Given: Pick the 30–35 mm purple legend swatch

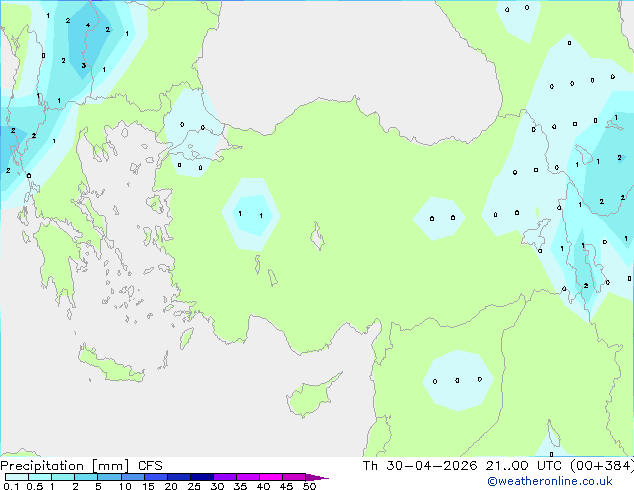Looking at the screenshot, I should 225,477.
